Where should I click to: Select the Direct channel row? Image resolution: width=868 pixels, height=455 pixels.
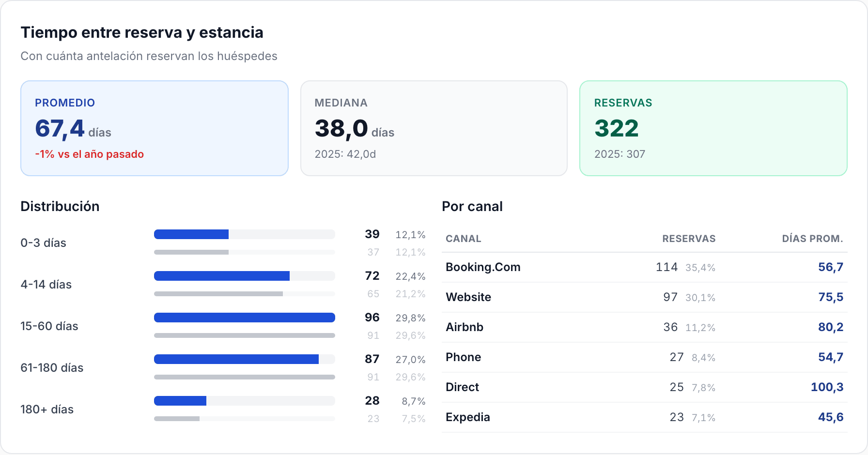pos(645,387)
